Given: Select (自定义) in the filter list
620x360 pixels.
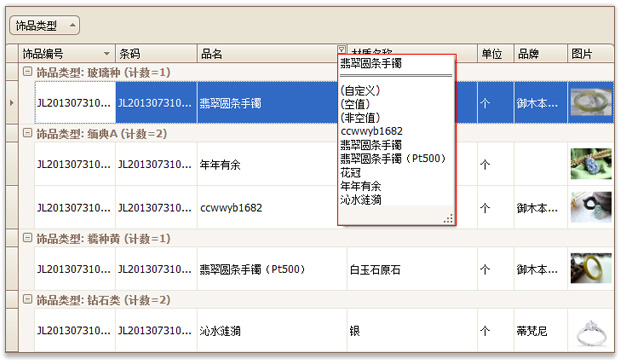Looking at the screenshot, I should point(360,91).
